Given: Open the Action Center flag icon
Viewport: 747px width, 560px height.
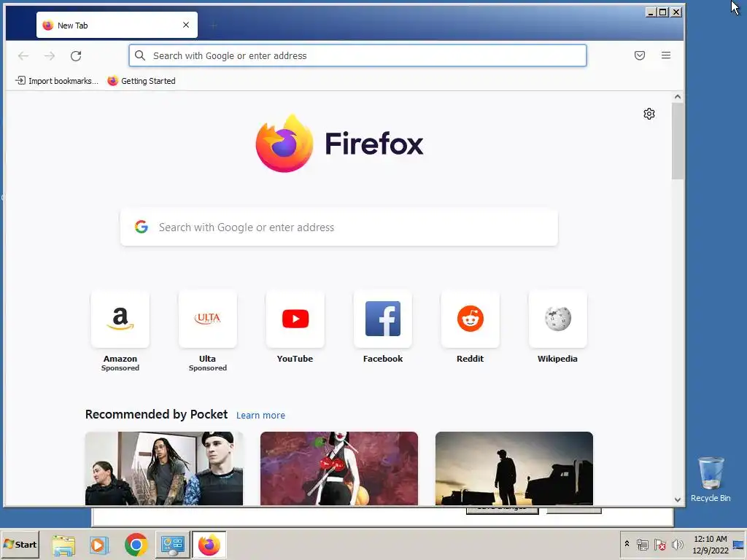Looking at the screenshot, I should coord(659,544).
